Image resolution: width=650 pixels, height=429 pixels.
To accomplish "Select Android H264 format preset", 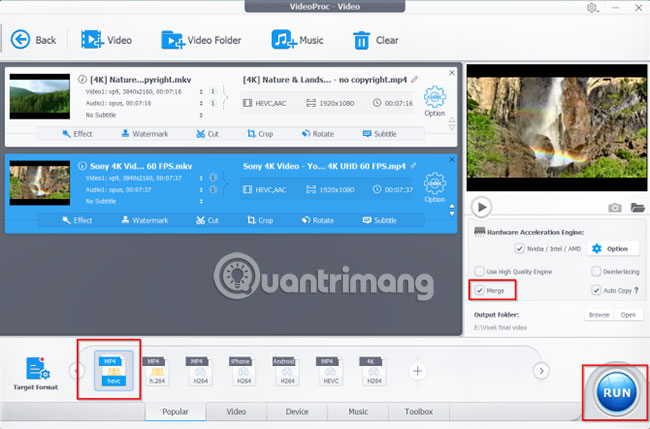I will (287, 371).
